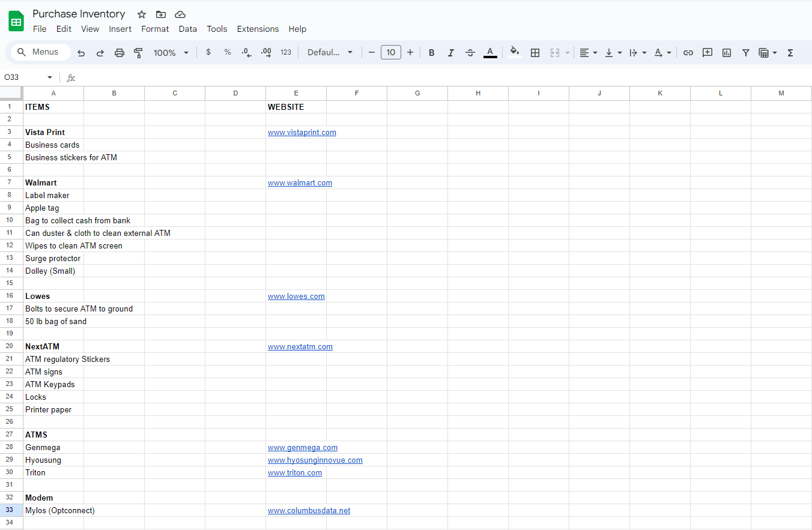Toggle bold formatting

pyautogui.click(x=431, y=53)
